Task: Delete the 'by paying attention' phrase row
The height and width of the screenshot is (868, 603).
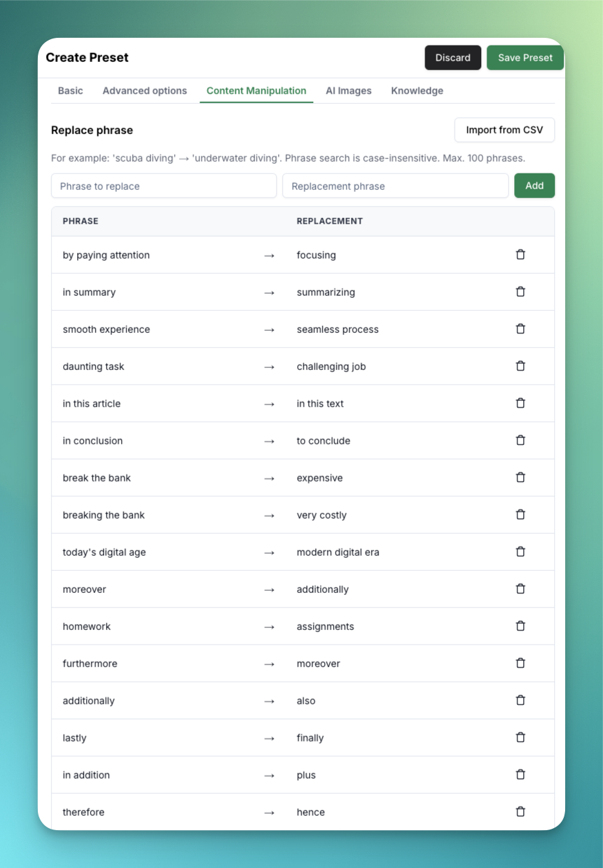Action: click(520, 254)
